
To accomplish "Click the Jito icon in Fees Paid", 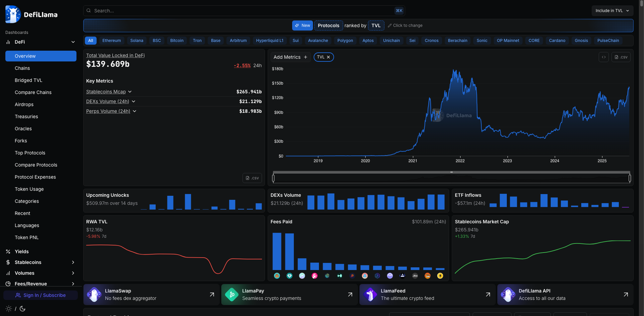I will (415, 276).
